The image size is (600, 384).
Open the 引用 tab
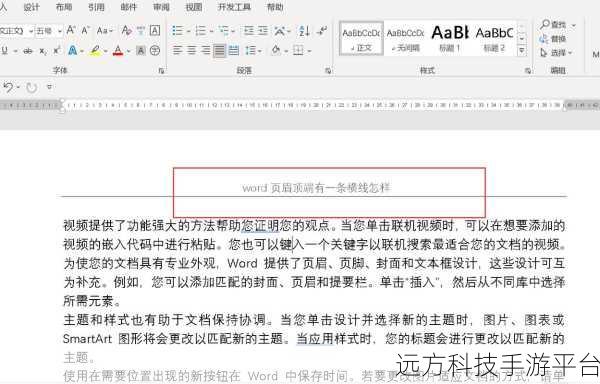[96, 7]
